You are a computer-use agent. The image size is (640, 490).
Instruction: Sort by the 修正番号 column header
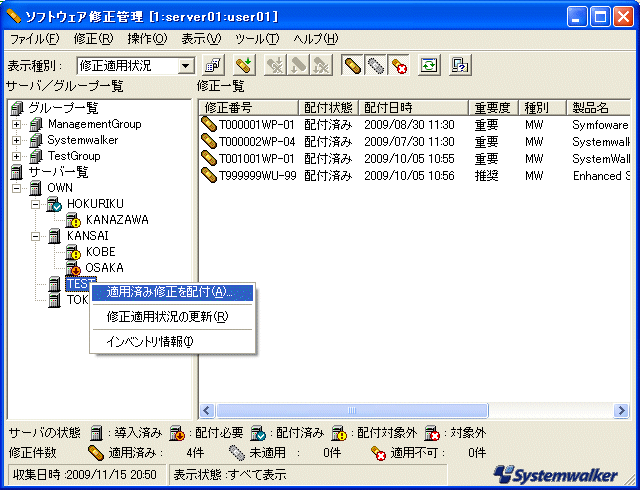click(x=249, y=108)
